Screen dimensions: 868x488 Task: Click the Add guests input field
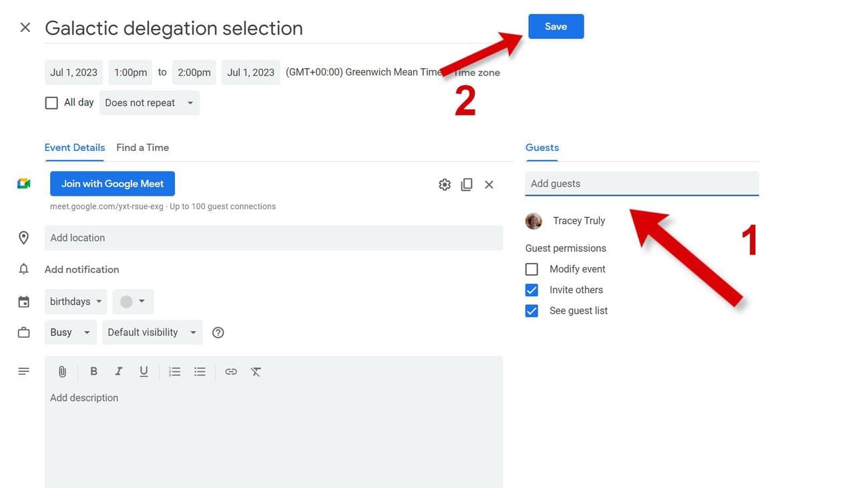tap(641, 184)
